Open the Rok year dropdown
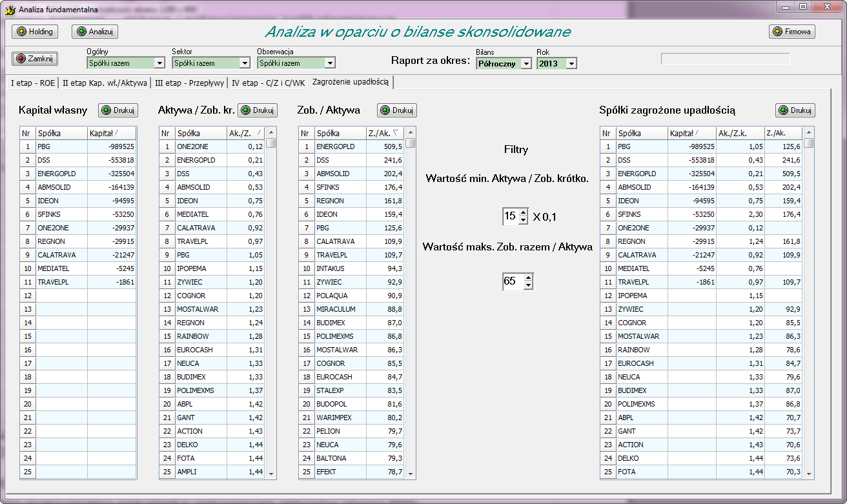The width and height of the screenshot is (847, 504). point(571,64)
